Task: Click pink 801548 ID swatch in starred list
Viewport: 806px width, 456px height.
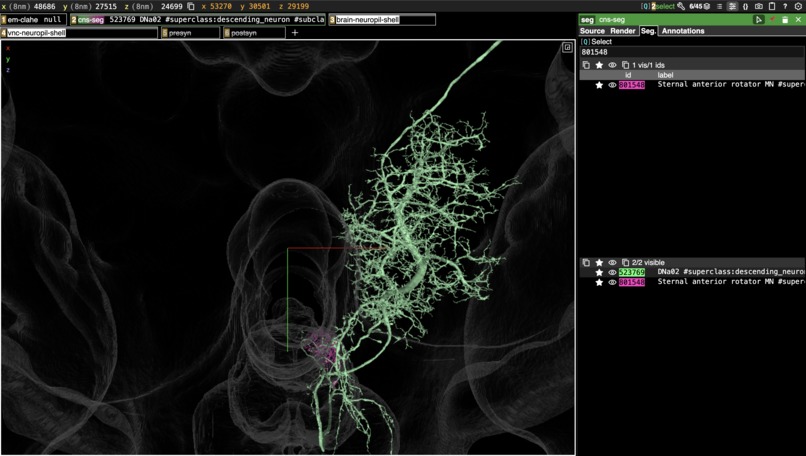Action: click(x=632, y=282)
